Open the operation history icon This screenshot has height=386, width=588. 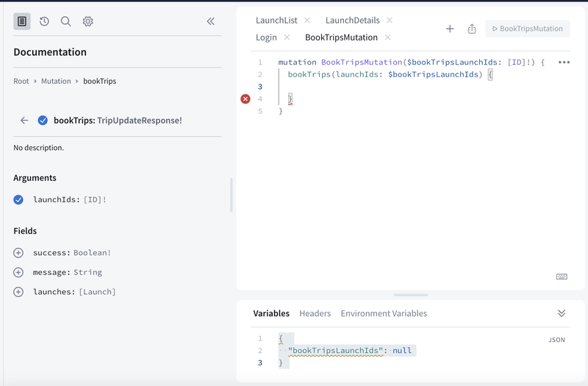pos(44,21)
